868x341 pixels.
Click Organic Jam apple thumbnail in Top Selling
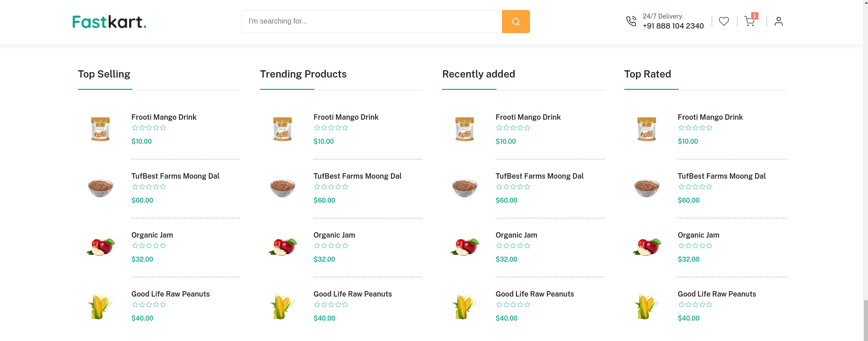point(101,247)
